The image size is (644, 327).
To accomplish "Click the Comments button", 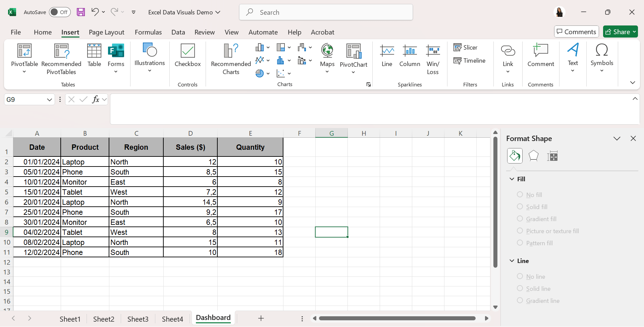I will [576, 32].
